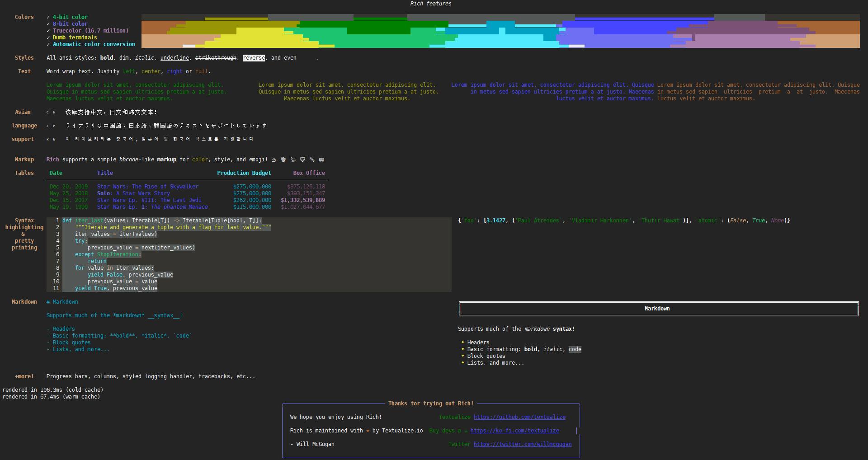Click 'rendered in 106.3ms (cold cache)' line
868x460 pixels.
click(53, 390)
